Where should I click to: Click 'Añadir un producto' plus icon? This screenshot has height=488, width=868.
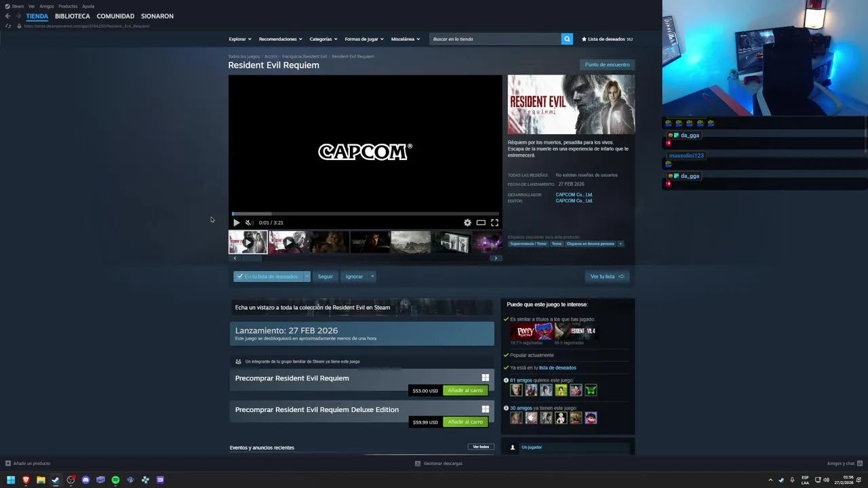(x=8, y=464)
